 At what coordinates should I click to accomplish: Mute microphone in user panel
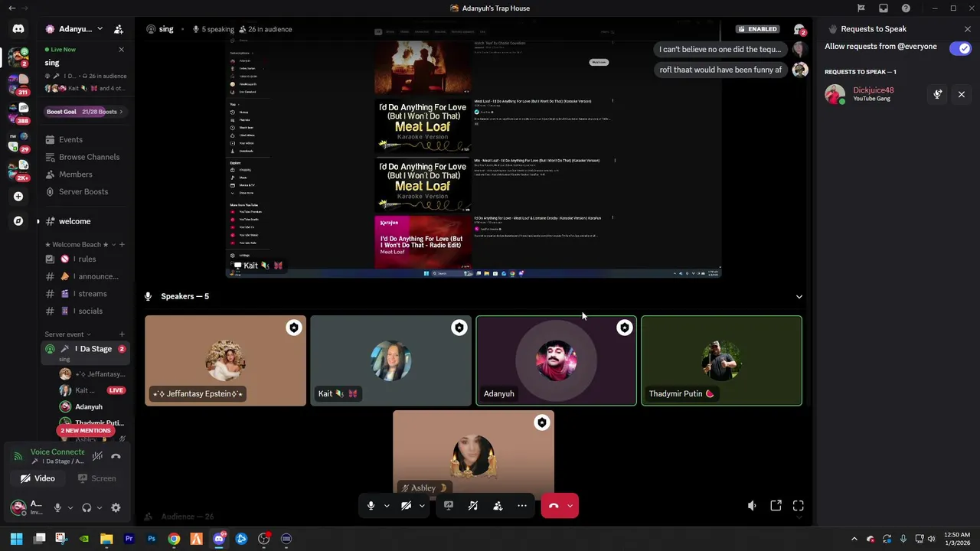[x=57, y=507]
